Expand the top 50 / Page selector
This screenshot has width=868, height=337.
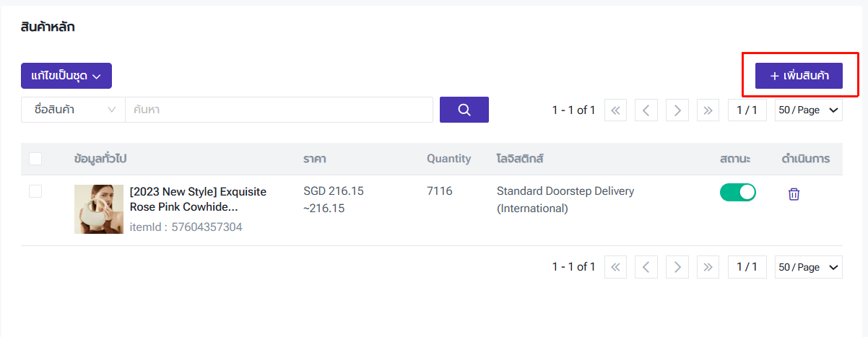coord(808,110)
